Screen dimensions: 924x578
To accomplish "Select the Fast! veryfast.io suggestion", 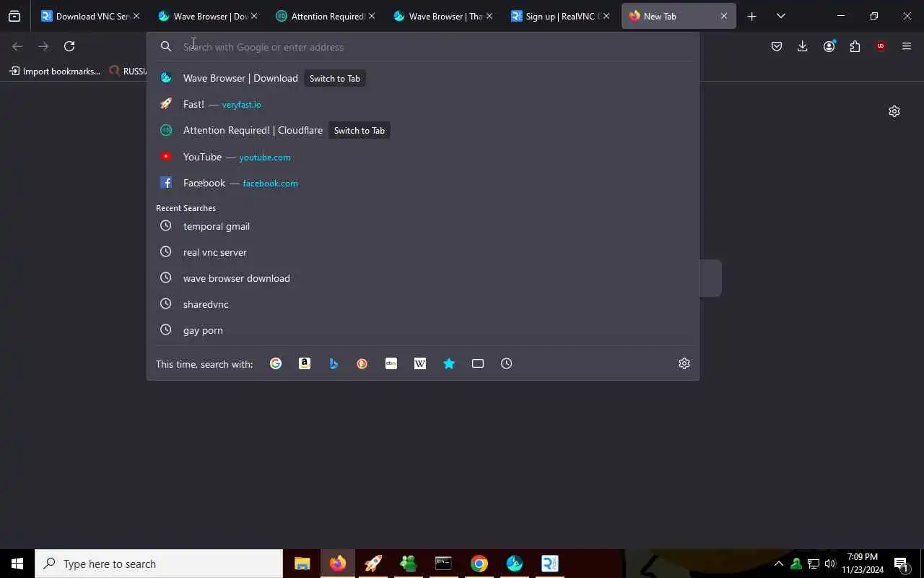I will click(x=422, y=104).
